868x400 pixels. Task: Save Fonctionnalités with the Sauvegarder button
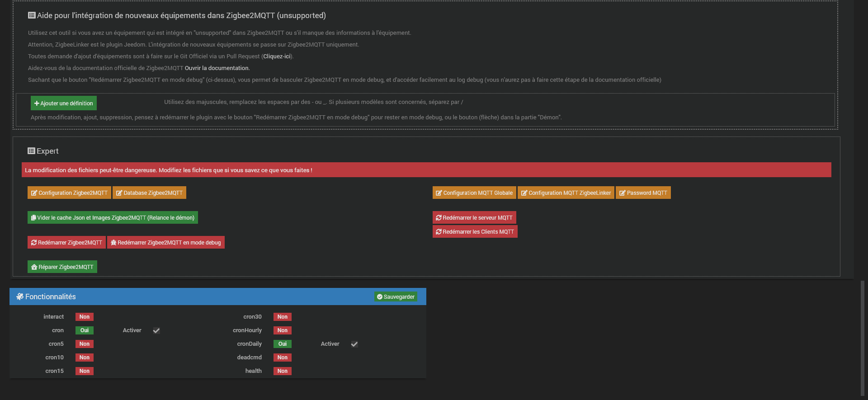point(396,296)
